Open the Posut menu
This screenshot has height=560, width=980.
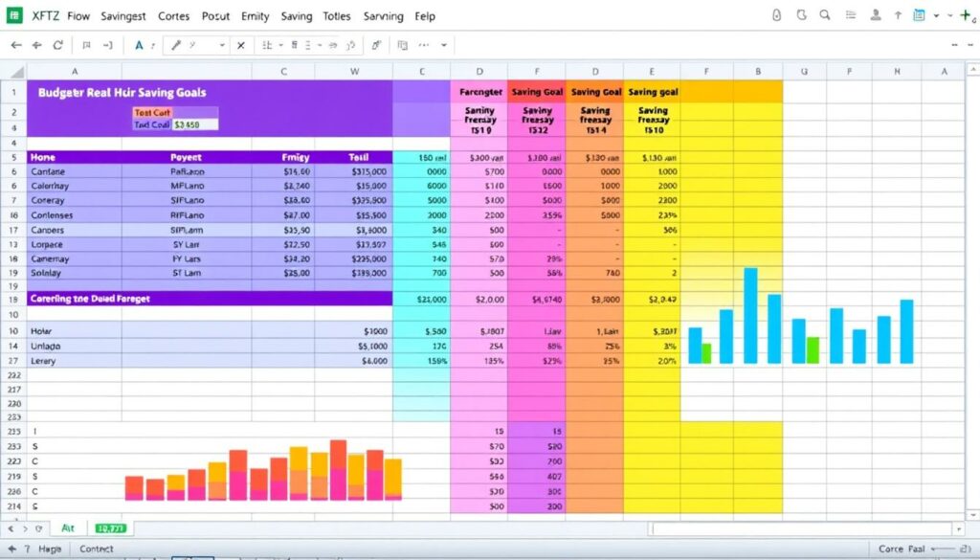(x=215, y=16)
